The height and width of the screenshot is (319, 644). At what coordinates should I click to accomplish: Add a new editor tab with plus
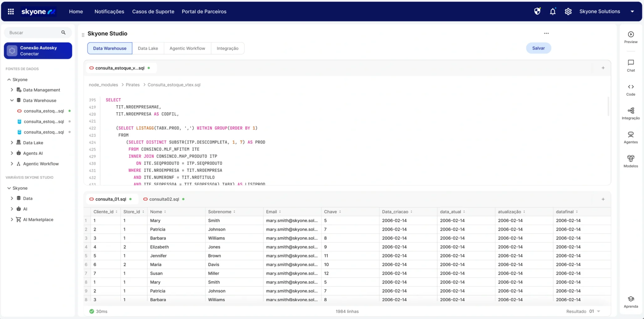[x=603, y=68]
